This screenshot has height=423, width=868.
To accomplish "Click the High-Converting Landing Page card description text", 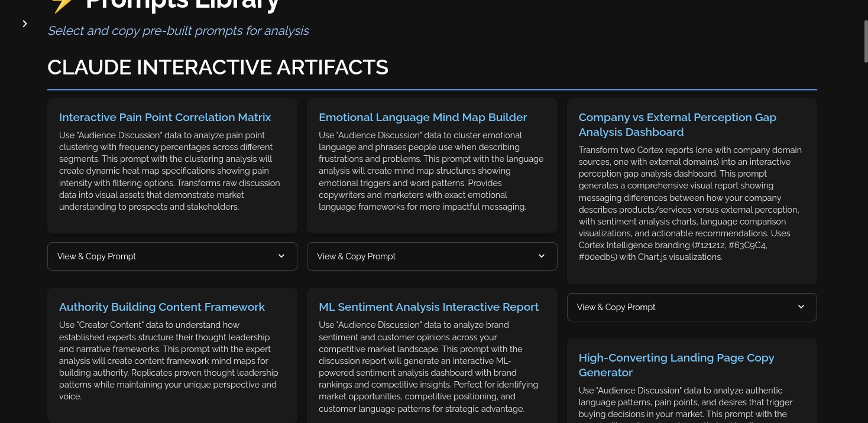I will [686, 404].
